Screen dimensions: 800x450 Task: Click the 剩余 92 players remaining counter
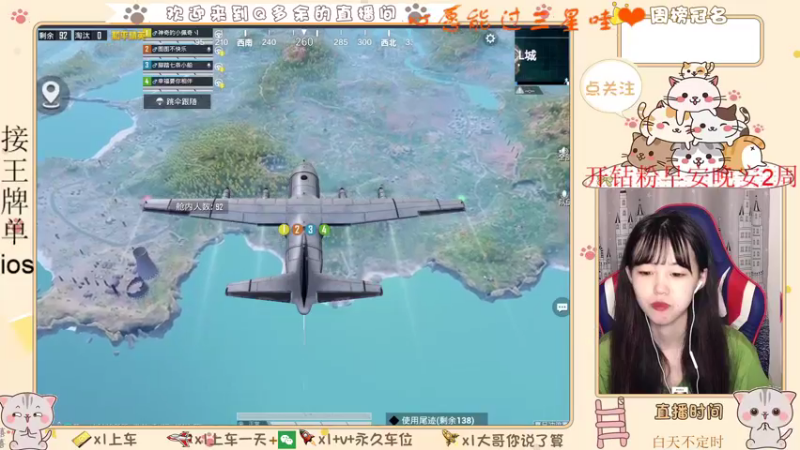click(x=54, y=35)
